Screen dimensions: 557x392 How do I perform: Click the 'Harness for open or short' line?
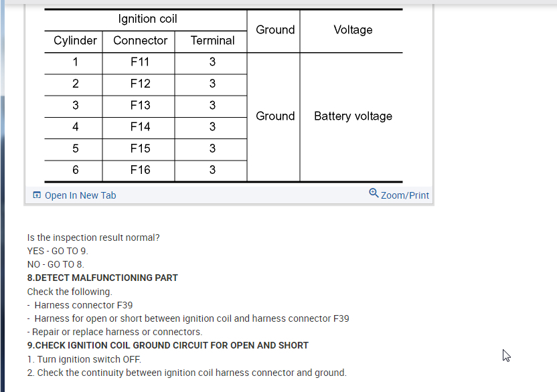188,319
